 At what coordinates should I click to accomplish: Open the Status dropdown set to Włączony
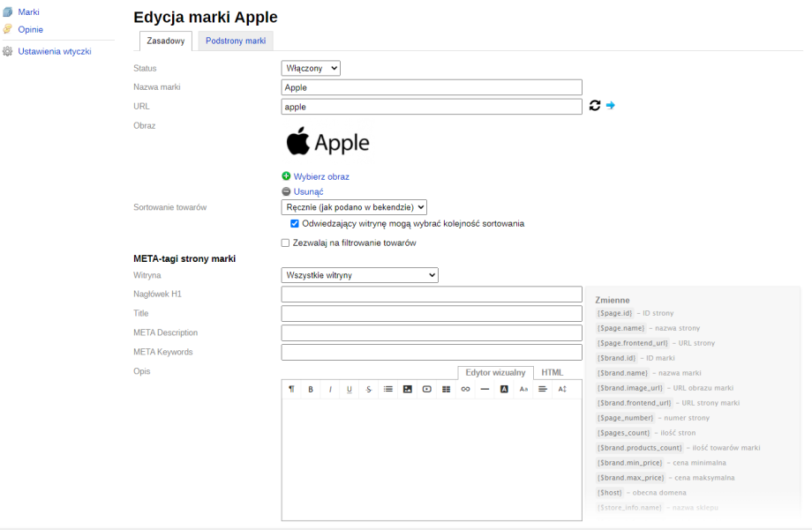pos(311,68)
